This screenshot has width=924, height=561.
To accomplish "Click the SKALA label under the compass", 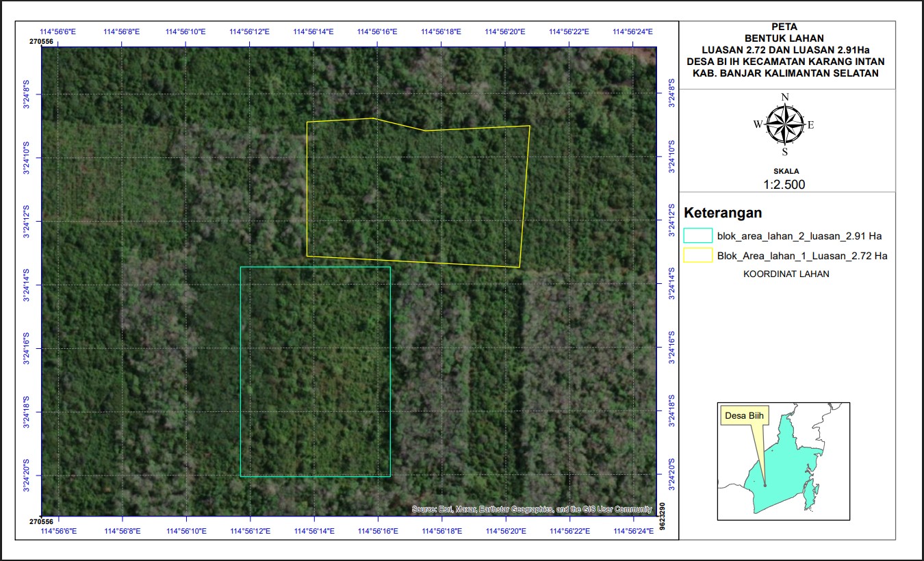I will (785, 171).
